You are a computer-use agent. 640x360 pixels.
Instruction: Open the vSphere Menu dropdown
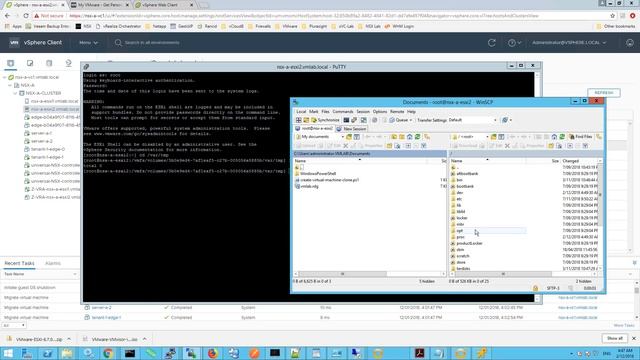point(89,42)
